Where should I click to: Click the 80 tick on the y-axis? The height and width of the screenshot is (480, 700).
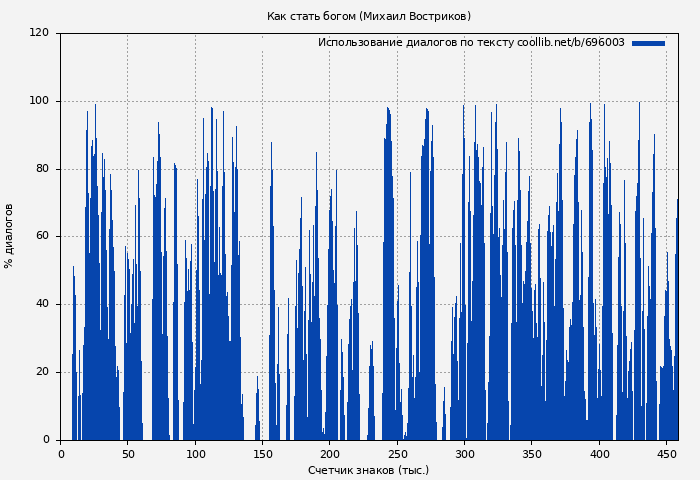[42, 169]
